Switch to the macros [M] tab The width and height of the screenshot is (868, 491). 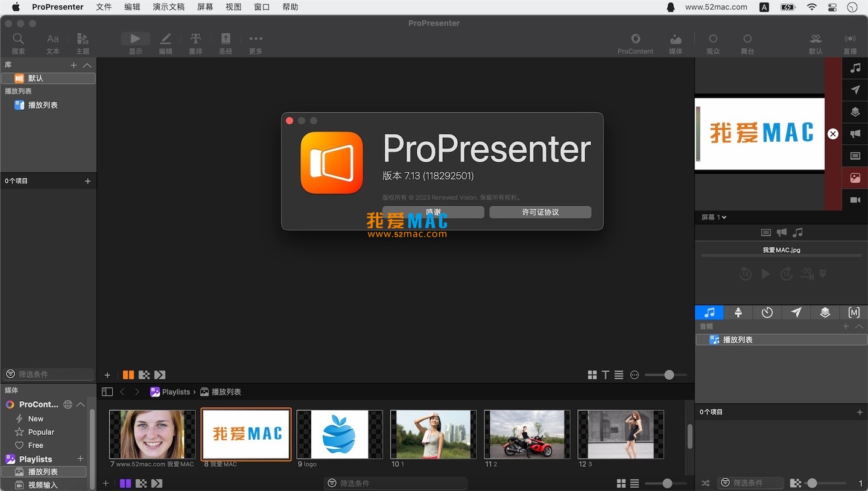pos(854,312)
